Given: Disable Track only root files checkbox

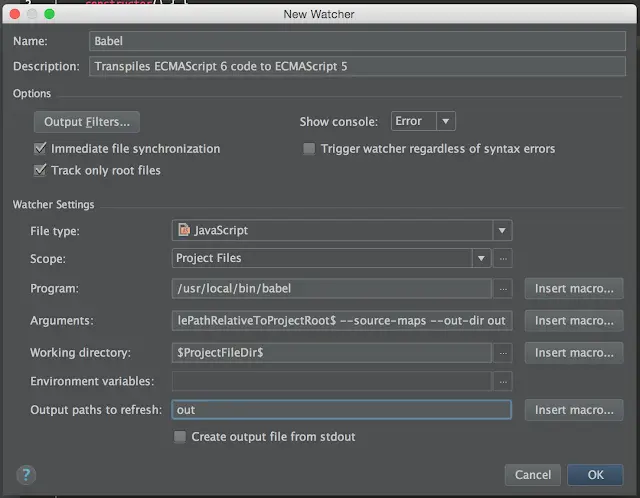Looking at the screenshot, I should (40, 170).
